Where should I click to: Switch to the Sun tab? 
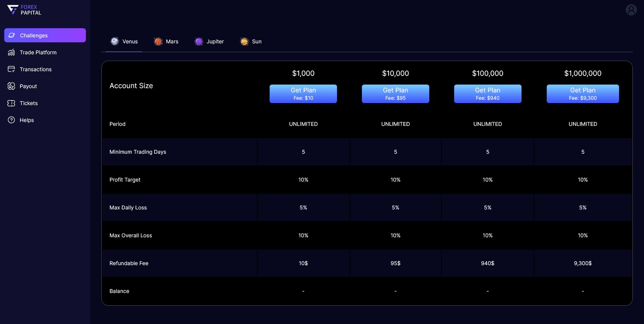click(251, 42)
